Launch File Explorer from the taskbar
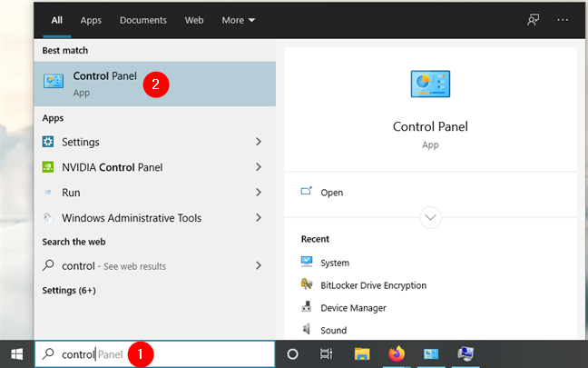This screenshot has height=368, width=588. point(361,354)
